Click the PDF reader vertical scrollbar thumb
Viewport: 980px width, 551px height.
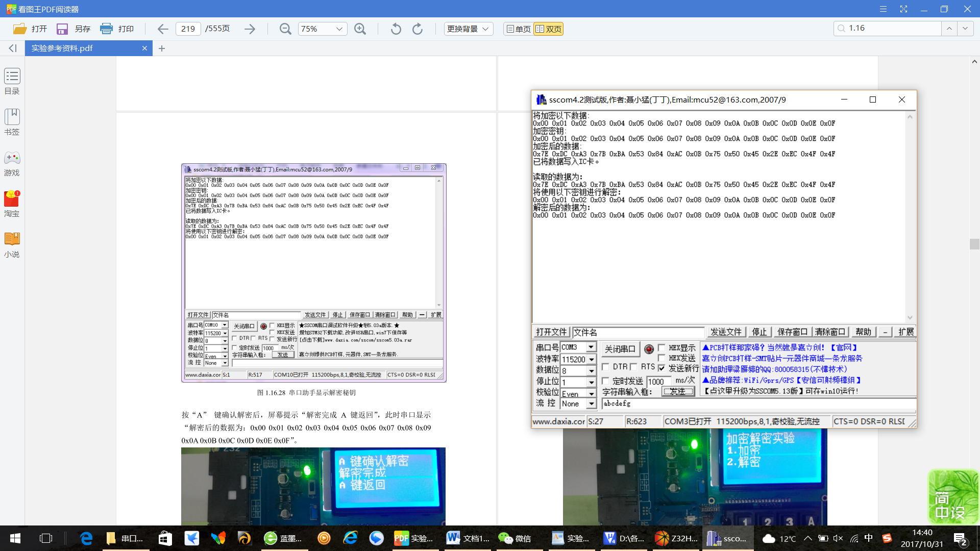pyautogui.click(x=974, y=244)
